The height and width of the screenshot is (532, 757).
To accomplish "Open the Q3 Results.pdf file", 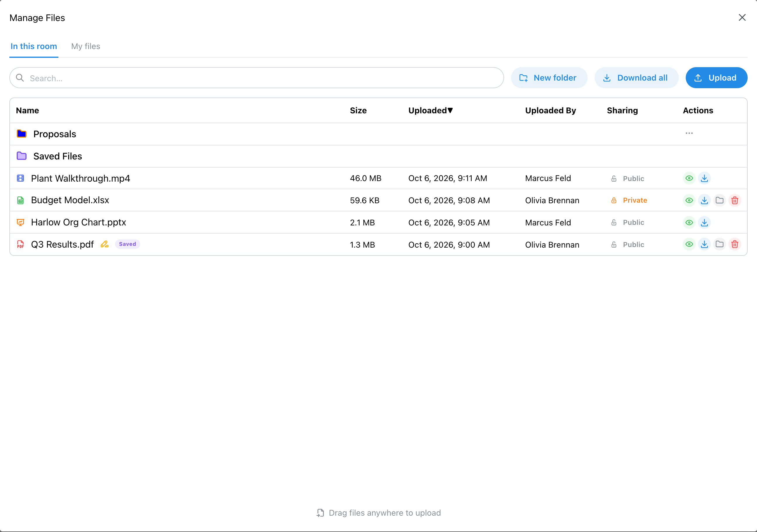I will (62, 245).
